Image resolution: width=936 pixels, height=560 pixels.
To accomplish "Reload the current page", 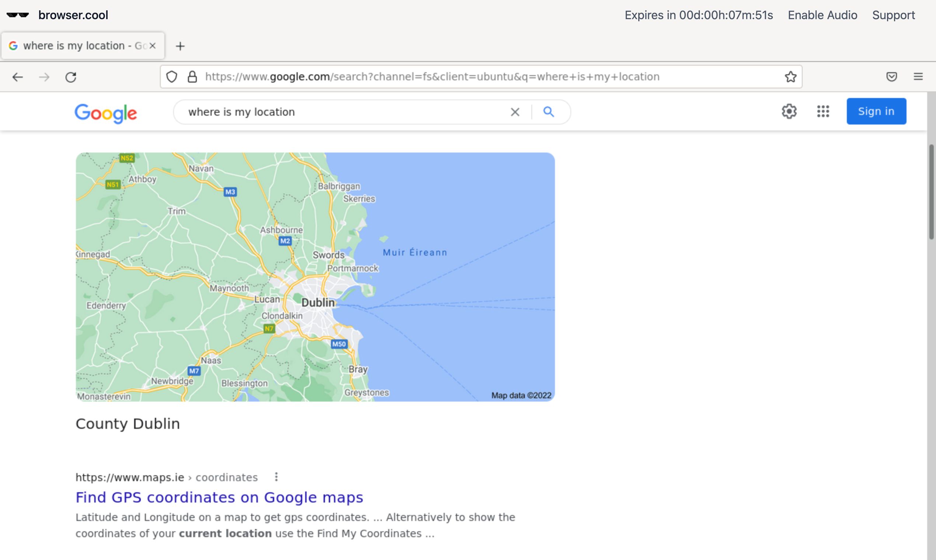I will coord(71,77).
